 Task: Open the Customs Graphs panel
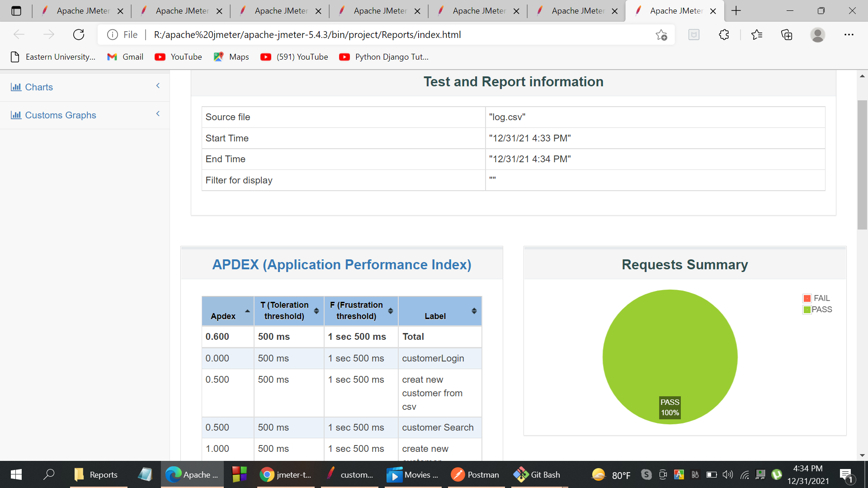click(60, 115)
